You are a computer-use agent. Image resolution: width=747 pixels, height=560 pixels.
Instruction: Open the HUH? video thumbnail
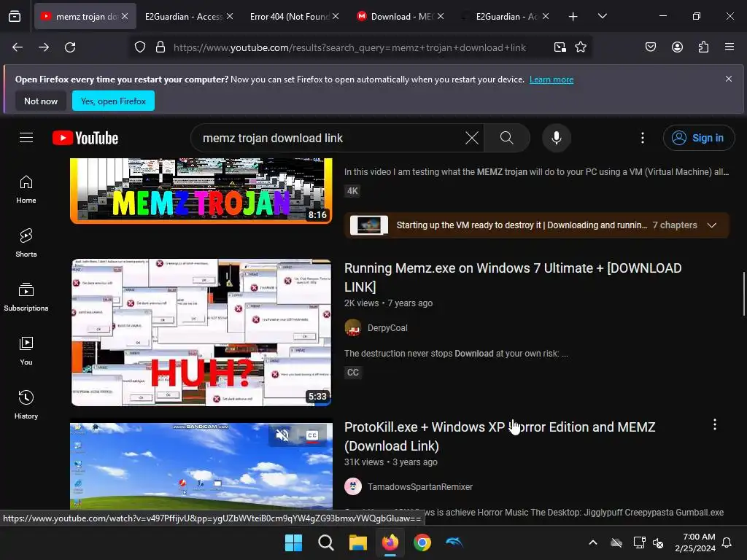[x=201, y=332]
